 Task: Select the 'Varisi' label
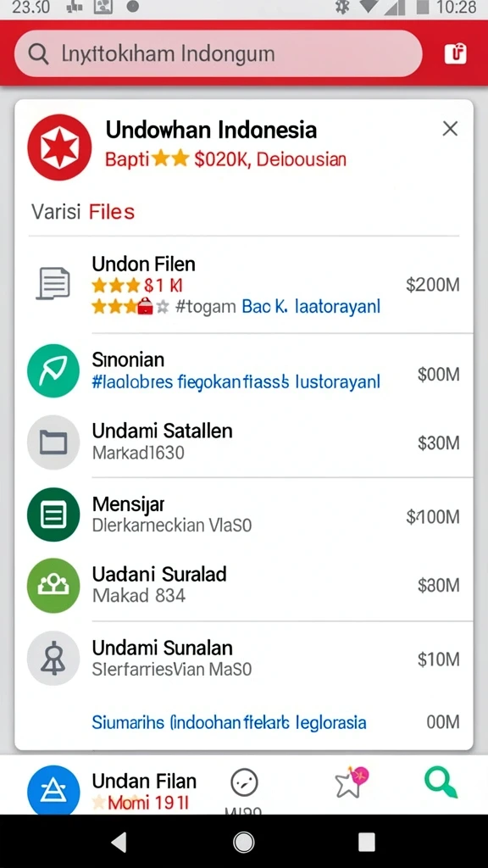point(56,211)
